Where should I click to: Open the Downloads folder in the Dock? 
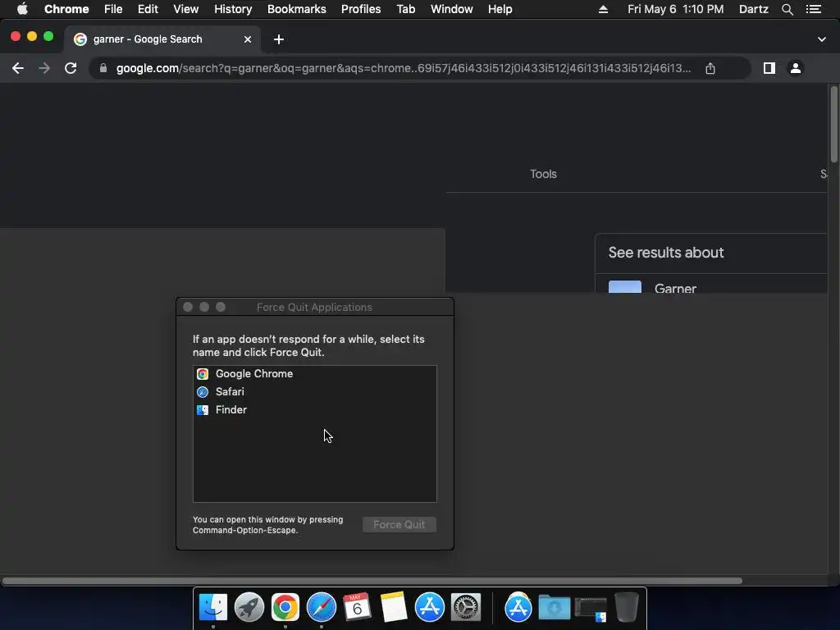(x=554, y=607)
